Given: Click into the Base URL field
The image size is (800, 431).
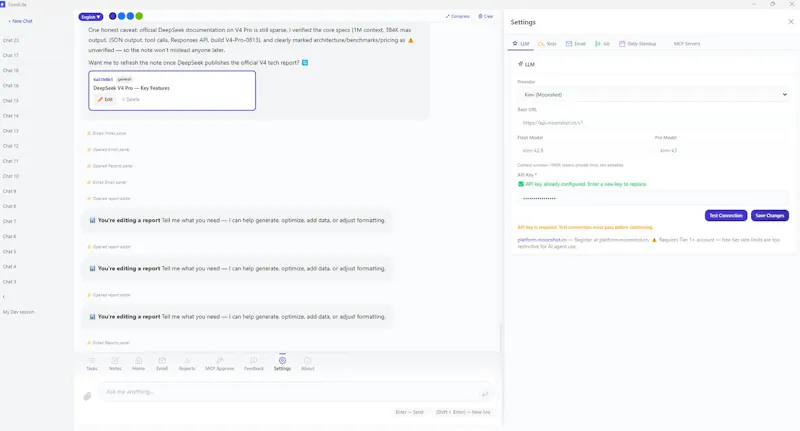Looking at the screenshot, I should click(653, 123).
